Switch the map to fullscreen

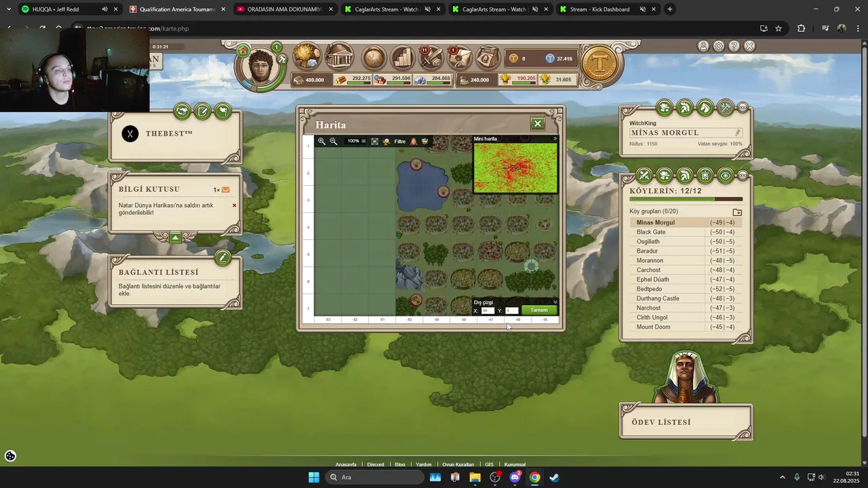point(374,141)
